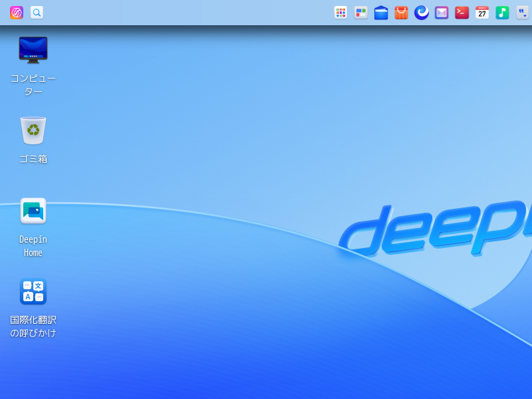Image resolution: width=532 pixels, height=399 pixels.
Task: Open the calendar icon showing 27
Action: click(481, 13)
